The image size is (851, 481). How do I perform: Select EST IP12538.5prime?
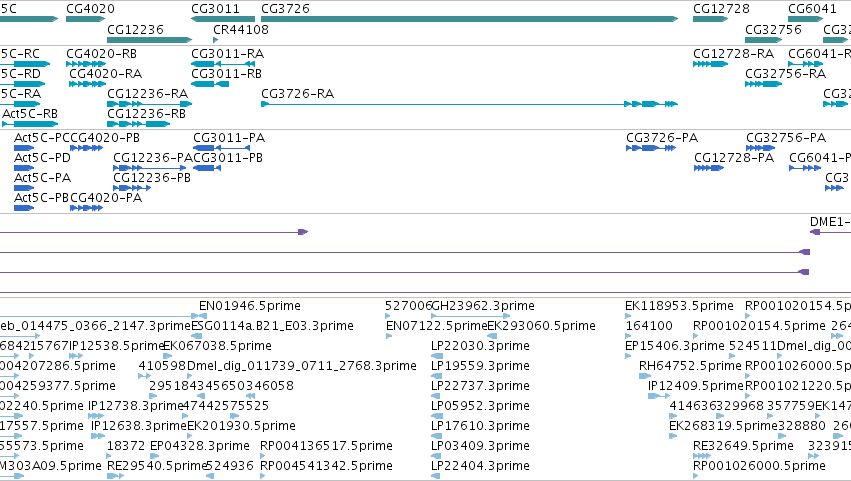click(x=117, y=345)
